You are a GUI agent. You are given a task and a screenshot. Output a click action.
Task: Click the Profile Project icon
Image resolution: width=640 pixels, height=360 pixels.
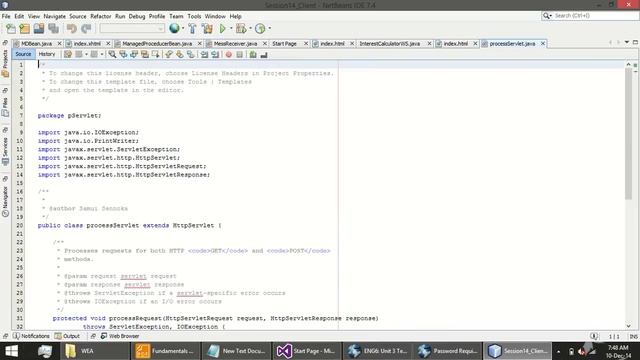[x=260, y=29]
